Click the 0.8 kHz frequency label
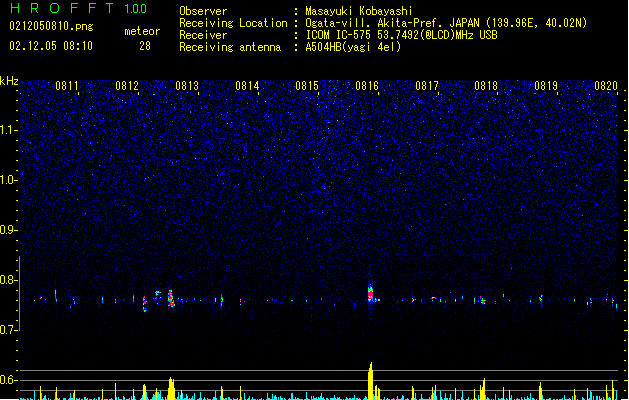Image resolution: width=629 pixels, height=400 pixels. (x=8, y=280)
